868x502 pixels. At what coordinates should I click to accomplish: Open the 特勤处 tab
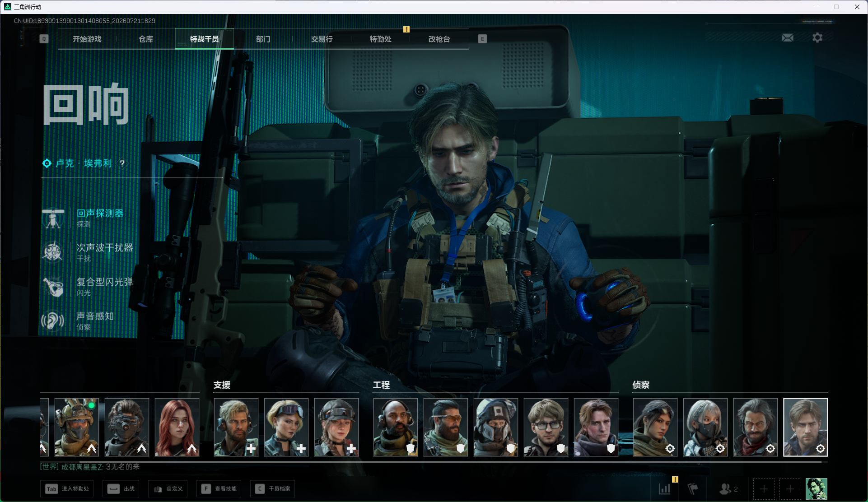click(x=381, y=39)
